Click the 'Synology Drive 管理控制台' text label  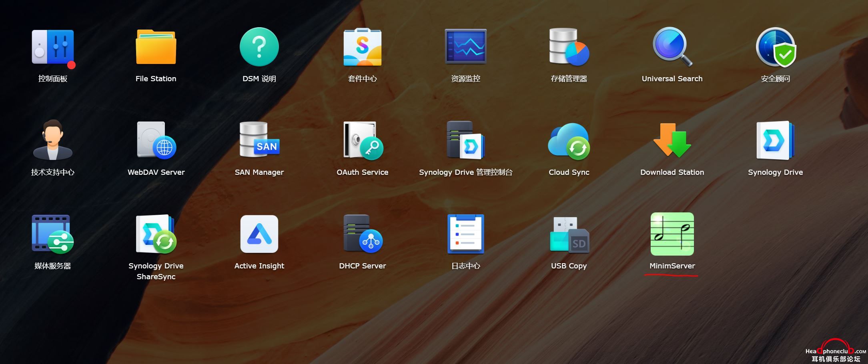coord(466,172)
